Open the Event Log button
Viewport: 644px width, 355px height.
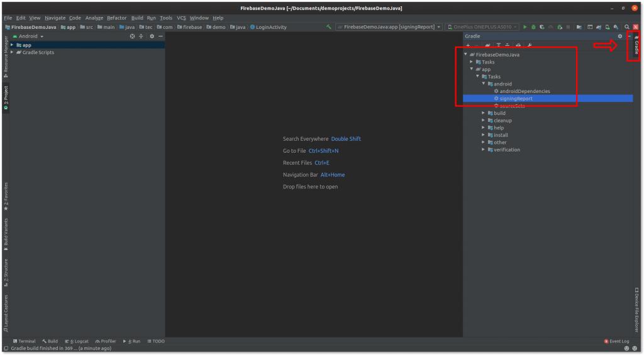point(616,341)
